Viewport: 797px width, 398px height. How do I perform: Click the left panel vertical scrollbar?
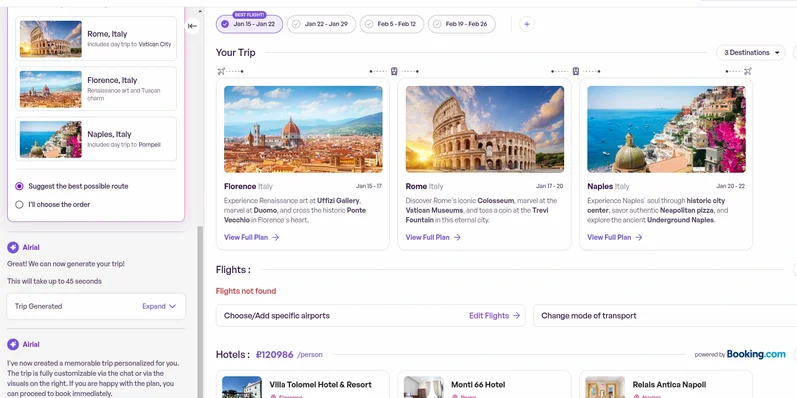[200, 310]
